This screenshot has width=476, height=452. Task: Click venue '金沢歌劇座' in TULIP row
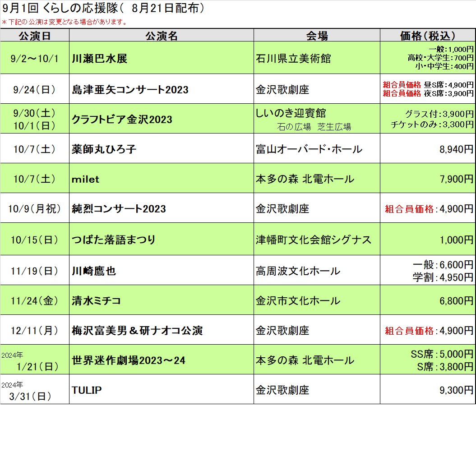click(282, 390)
